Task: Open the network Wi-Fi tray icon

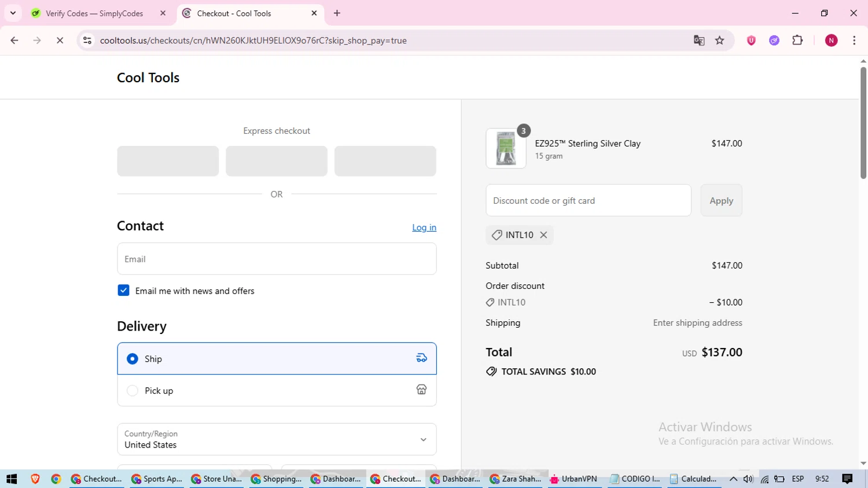Action: (764, 479)
